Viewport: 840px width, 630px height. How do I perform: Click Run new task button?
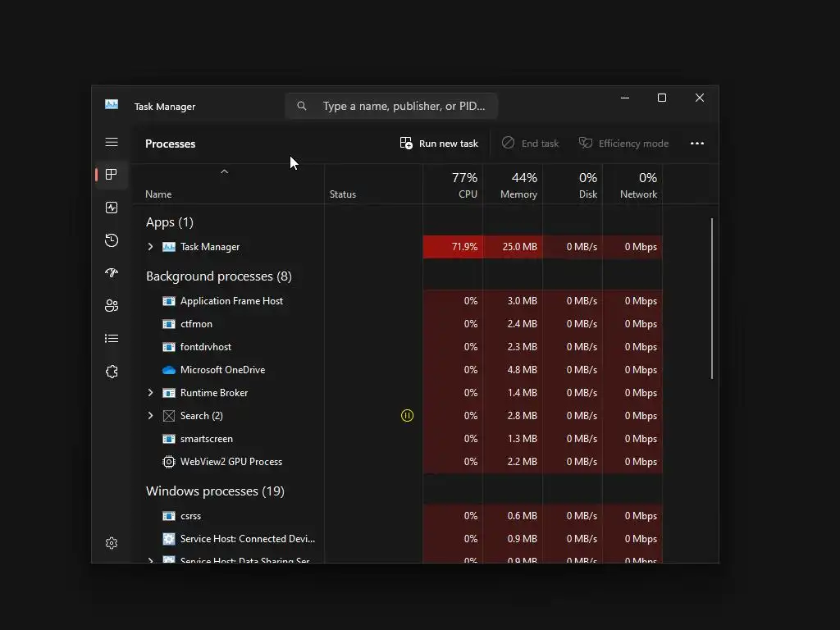tap(439, 144)
